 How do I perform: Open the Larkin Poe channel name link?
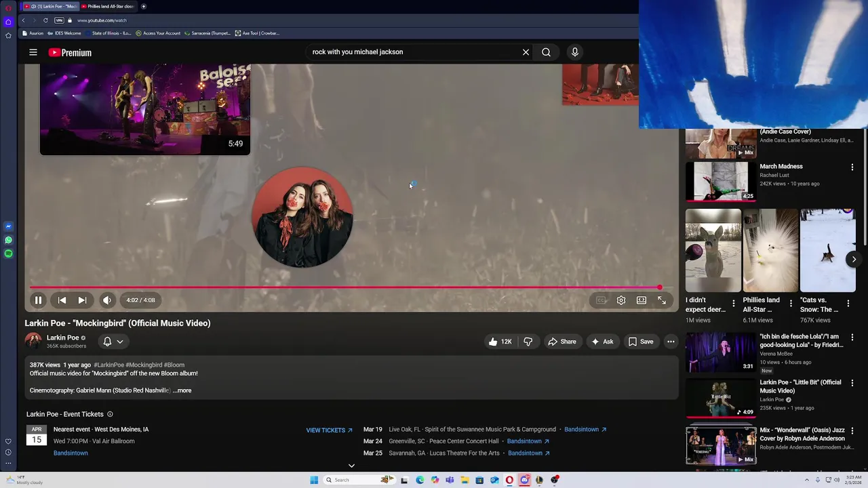pos(63,338)
